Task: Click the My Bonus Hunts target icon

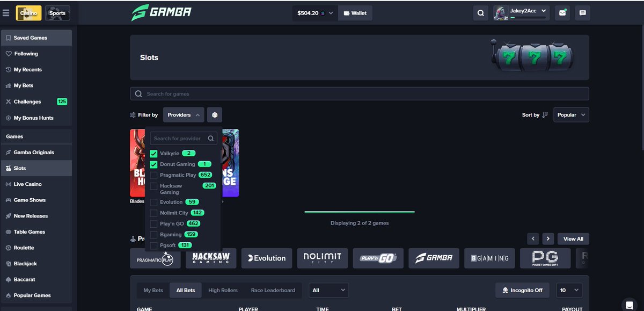Action: (9, 118)
